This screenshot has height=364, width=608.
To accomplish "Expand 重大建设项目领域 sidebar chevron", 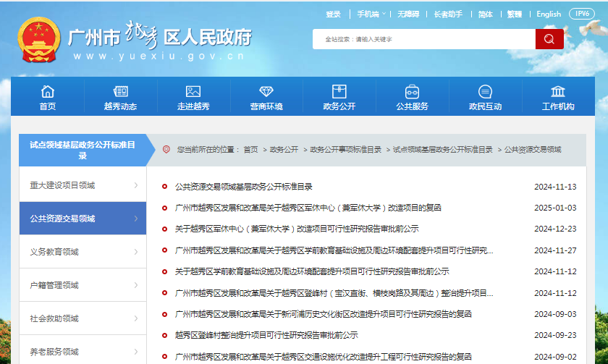I will click(136, 185).
